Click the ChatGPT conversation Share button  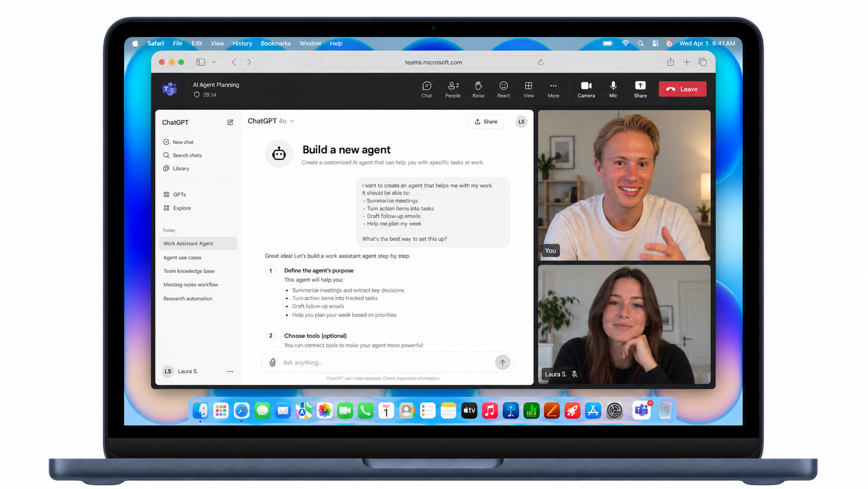click(x=486, y=122)
